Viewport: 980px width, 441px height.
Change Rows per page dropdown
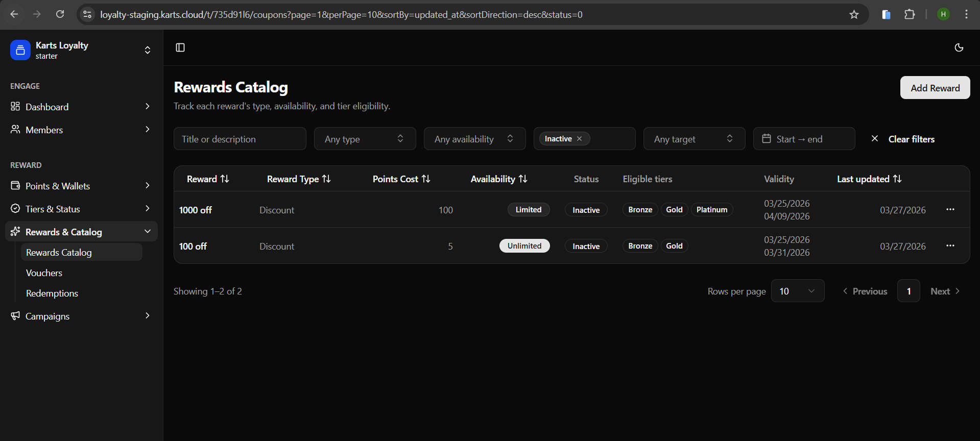(797, 291)
